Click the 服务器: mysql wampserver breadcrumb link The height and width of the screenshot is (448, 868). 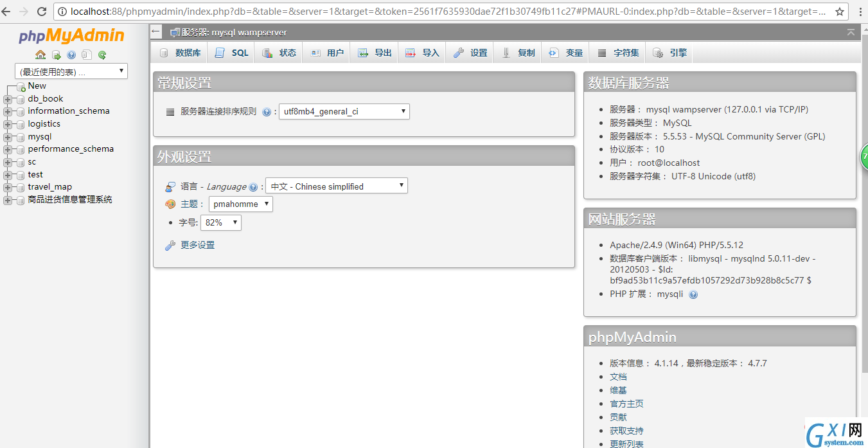234,32
